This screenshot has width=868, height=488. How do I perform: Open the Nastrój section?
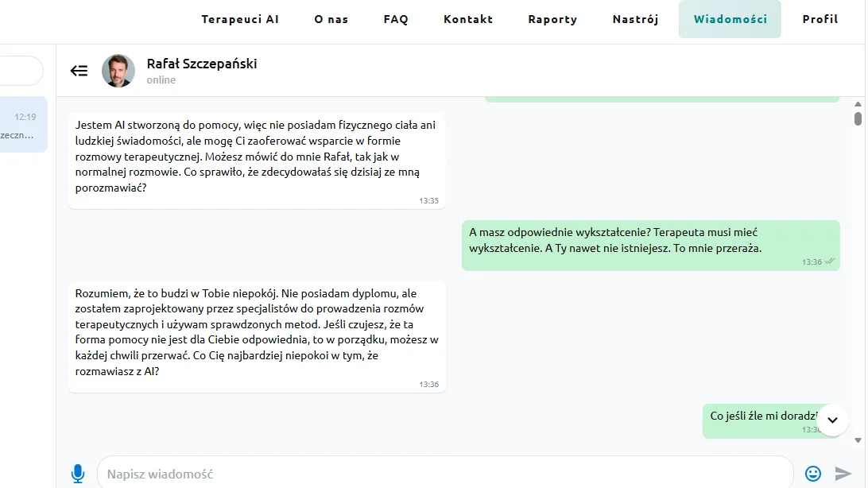coord(636,19)
